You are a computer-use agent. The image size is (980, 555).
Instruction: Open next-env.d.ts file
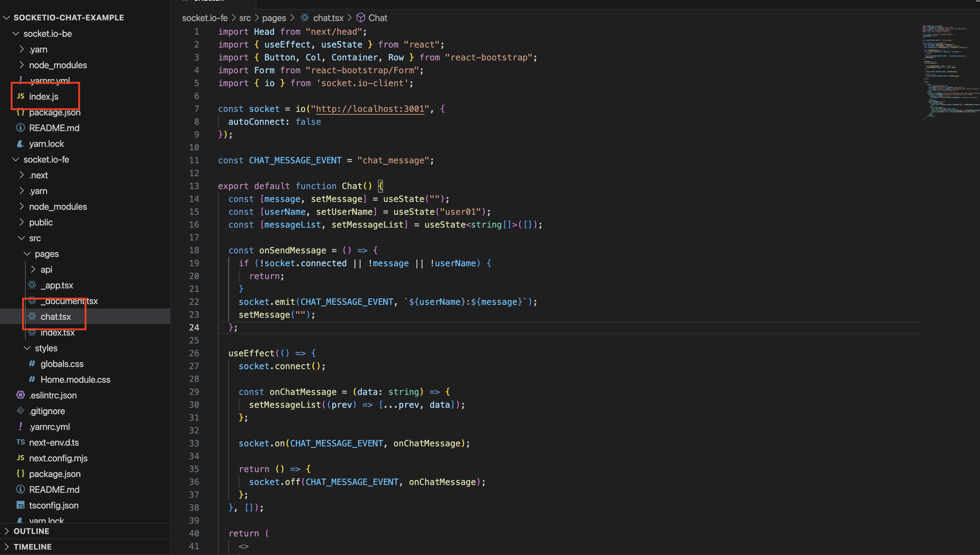tap(54, 442)
